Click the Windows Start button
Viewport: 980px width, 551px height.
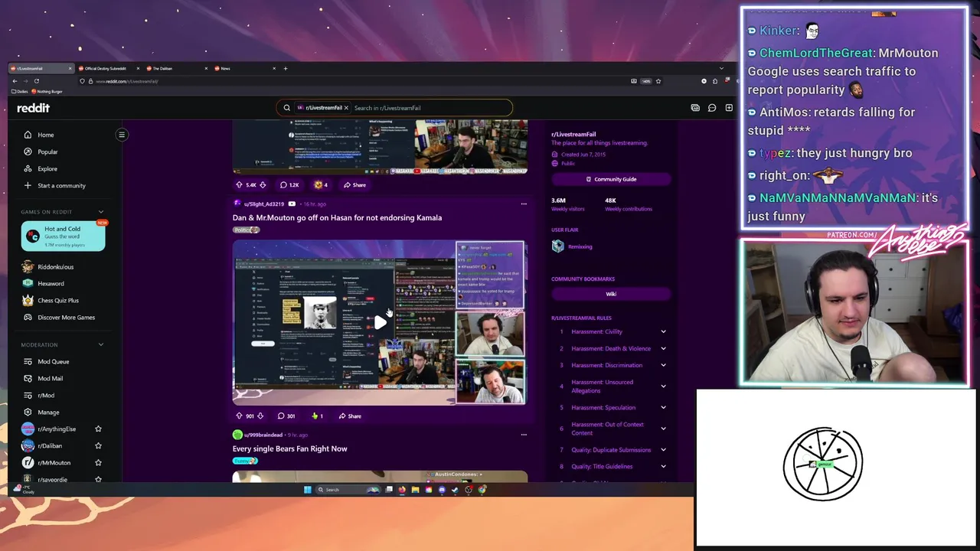click(x=307, y=490)
